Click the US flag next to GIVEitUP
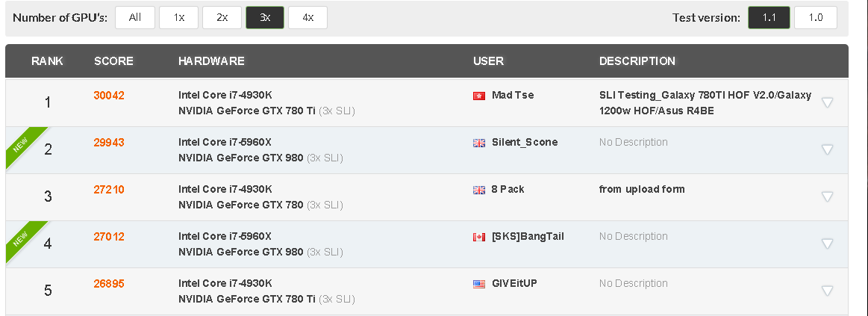Viewport: 868px width, 316px height. 479,284
